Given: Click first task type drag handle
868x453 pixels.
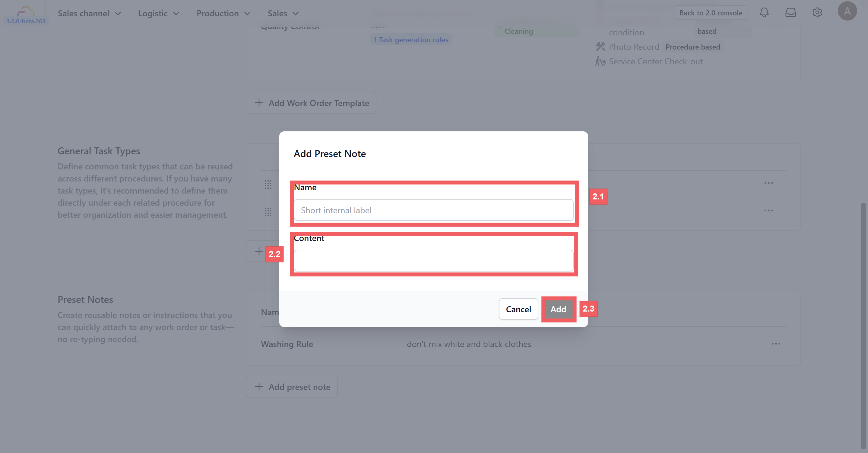Looking at the screenshot, I should [268, 185].
